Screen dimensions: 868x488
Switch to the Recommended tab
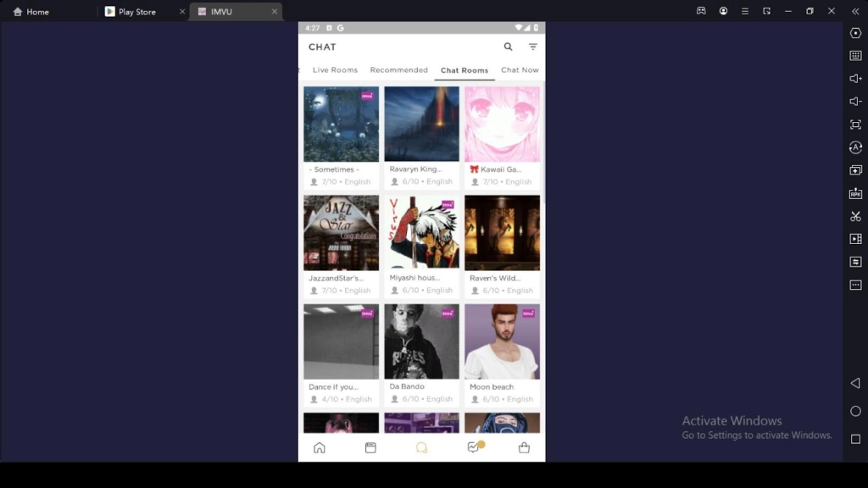398,70
